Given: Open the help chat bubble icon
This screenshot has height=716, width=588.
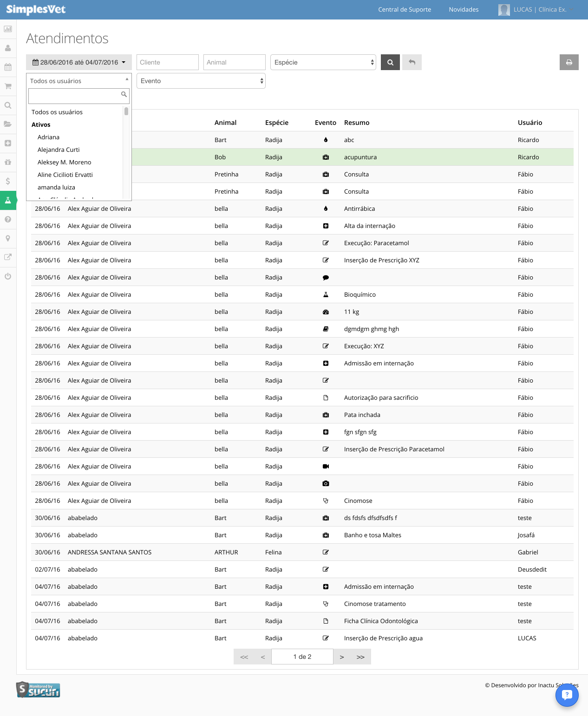Looking at the screenshot, I should pos(567,695).
